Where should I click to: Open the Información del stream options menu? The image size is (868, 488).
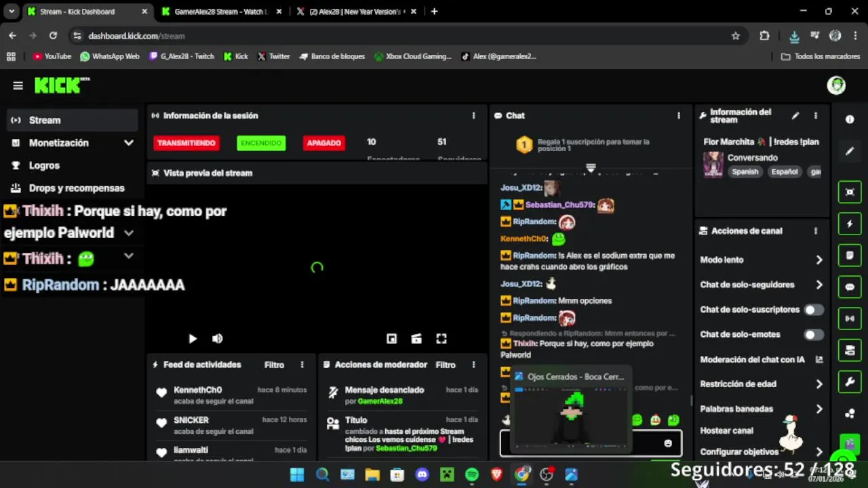coord(816,116)
